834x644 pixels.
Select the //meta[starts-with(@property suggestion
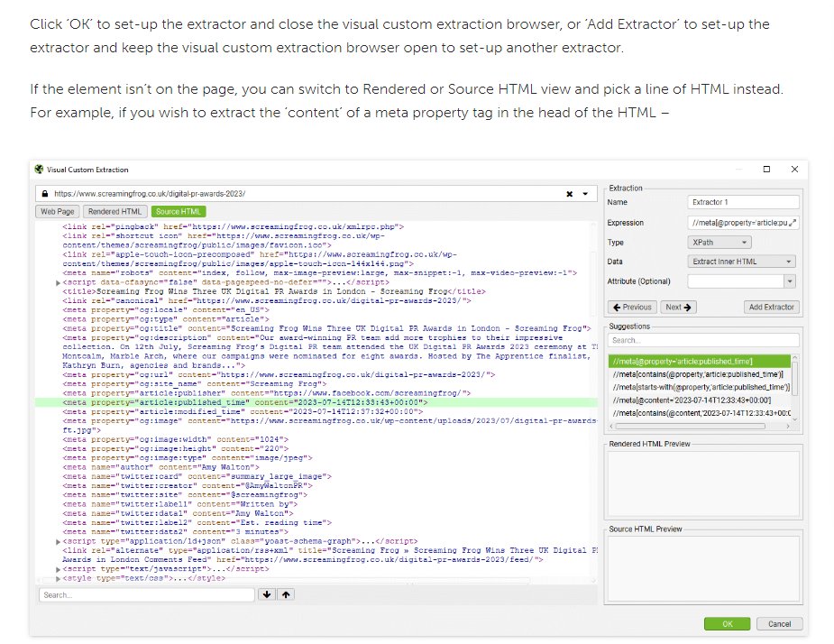[x=699, y=387]
